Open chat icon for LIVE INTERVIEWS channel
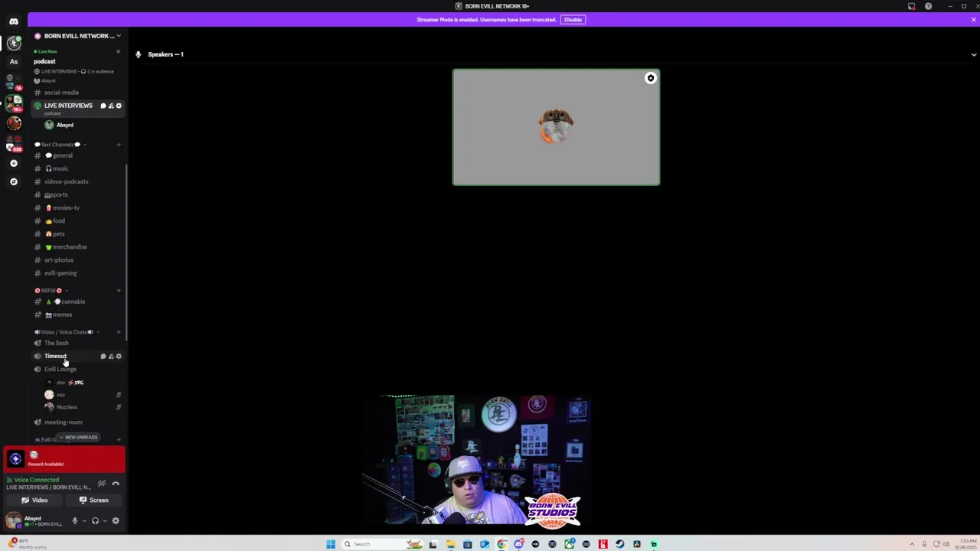Image resolution: width=980 pixels, height=551 pixels. [x=103, y=106]
